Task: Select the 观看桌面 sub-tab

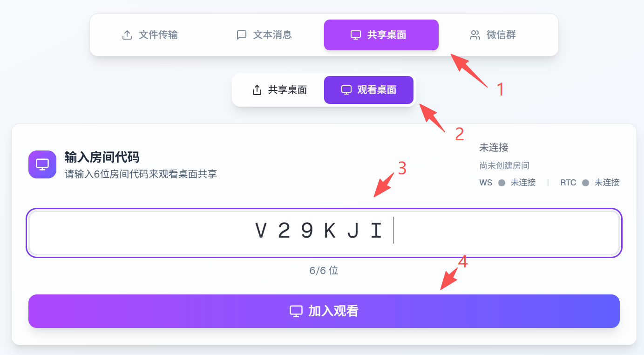Action: [369, 90]
